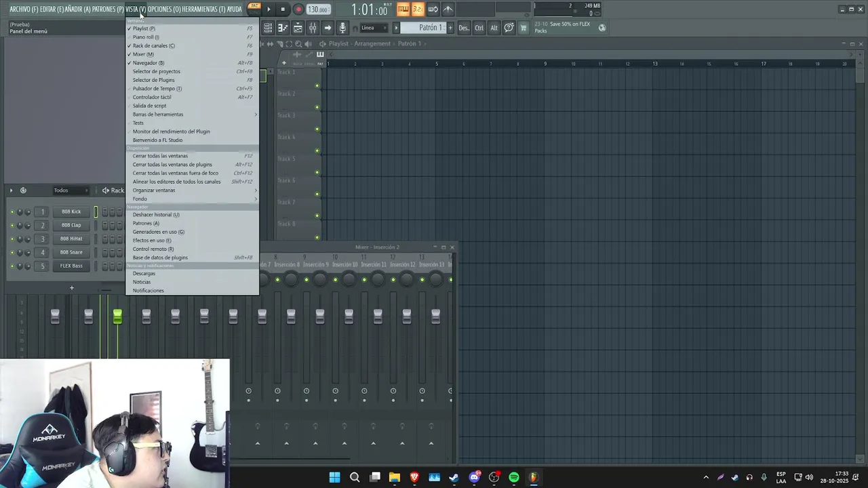
Task: Mute Track 3 in the playlist
Action: tap(317, 129)
